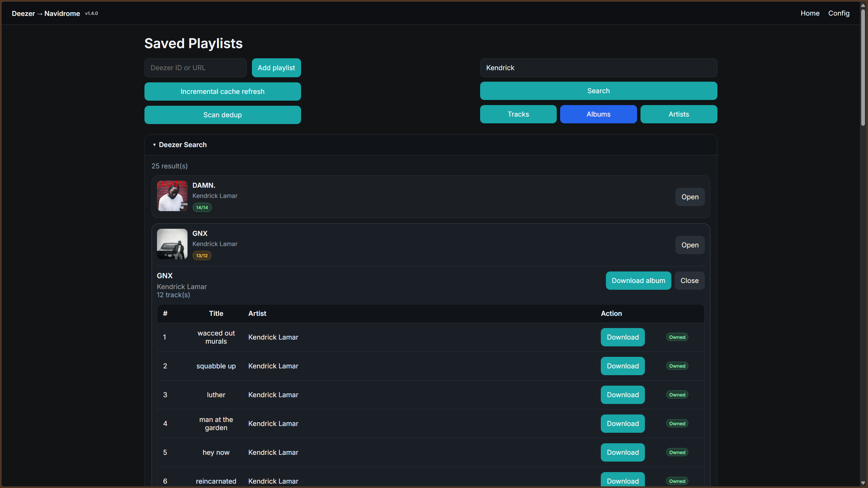Download the luther track
868x488 pixels.
[623, 395]
